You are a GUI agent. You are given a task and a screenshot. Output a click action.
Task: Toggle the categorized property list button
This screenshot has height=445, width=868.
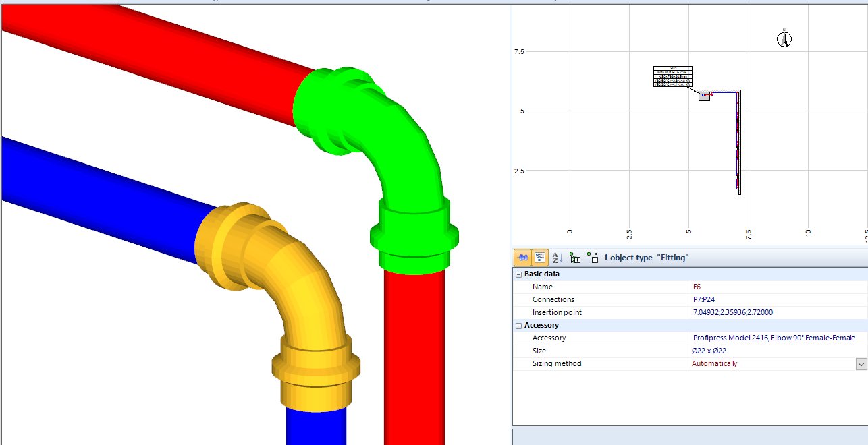540,258
